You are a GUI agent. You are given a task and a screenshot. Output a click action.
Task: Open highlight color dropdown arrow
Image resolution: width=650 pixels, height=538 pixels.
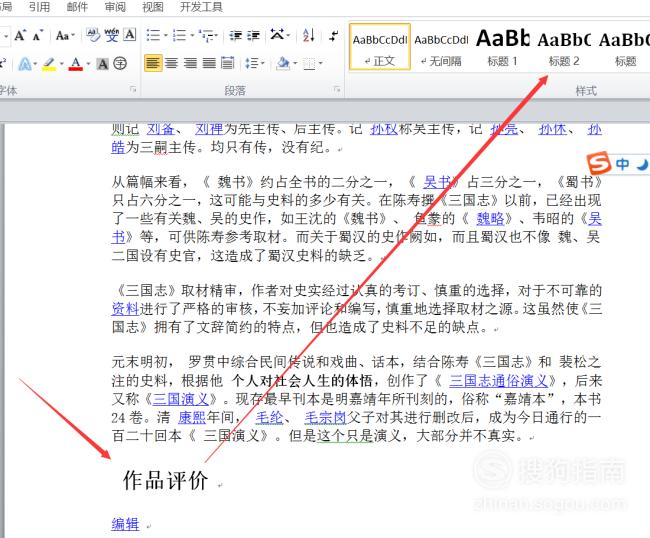pos(61,64)
